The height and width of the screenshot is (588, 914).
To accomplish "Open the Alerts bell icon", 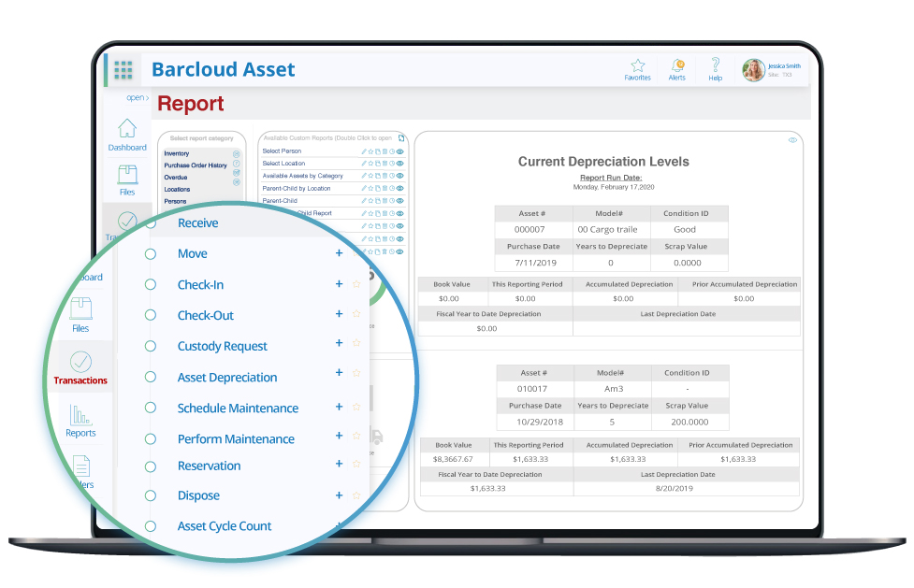I will pyautogui.click(x=677, y=65).
